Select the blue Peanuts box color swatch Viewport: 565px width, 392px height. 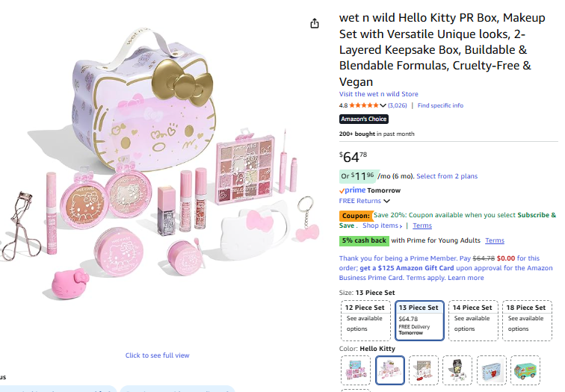click(x=491, y=370)
